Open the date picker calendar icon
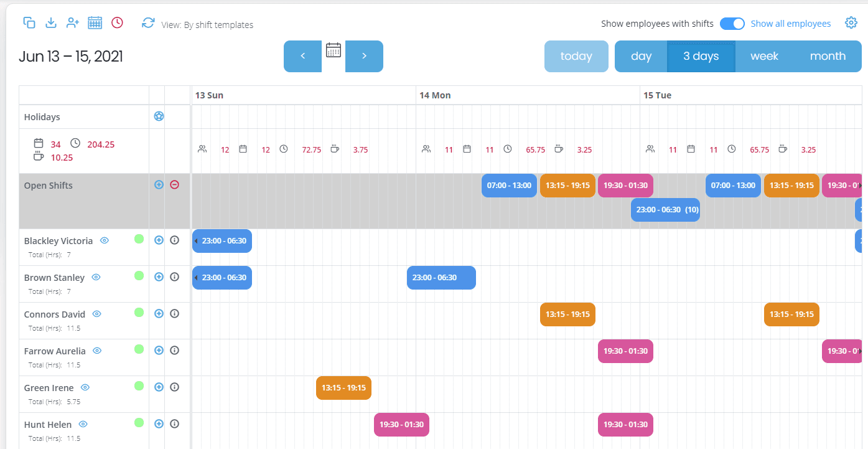The width and height of the screenshot is (868, 449). (334, 50)
